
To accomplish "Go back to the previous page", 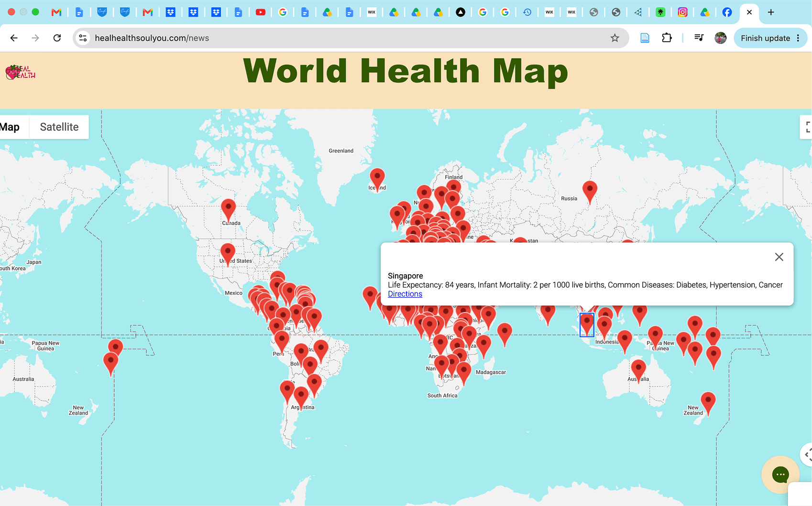I will (x=14, y=38).
